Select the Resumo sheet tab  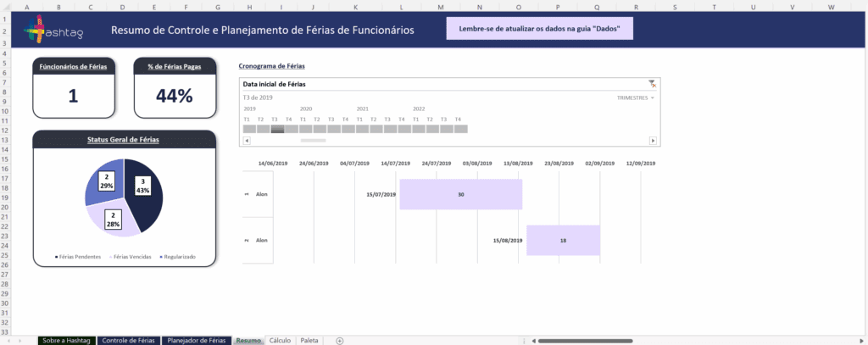tap(248, 341)
